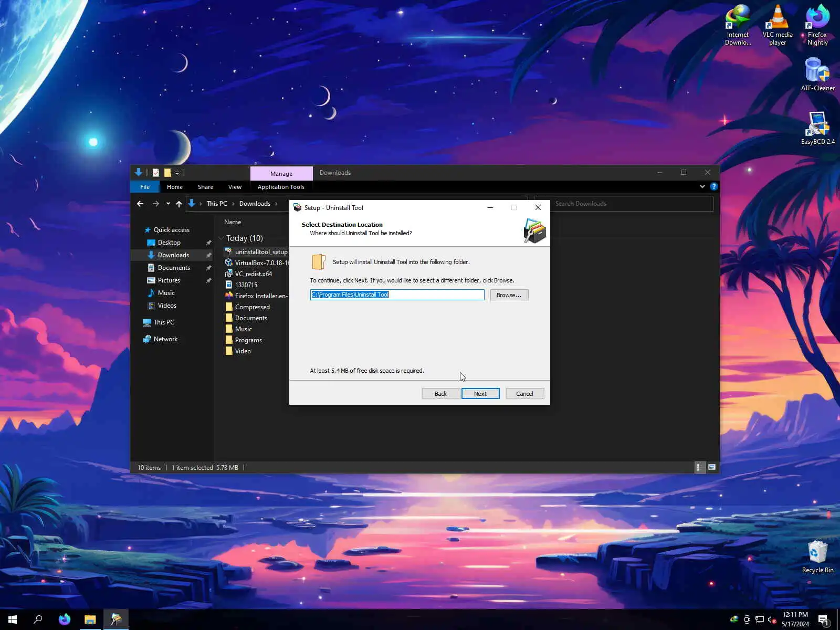Select Network in the navigation pane

click(165, 339)
